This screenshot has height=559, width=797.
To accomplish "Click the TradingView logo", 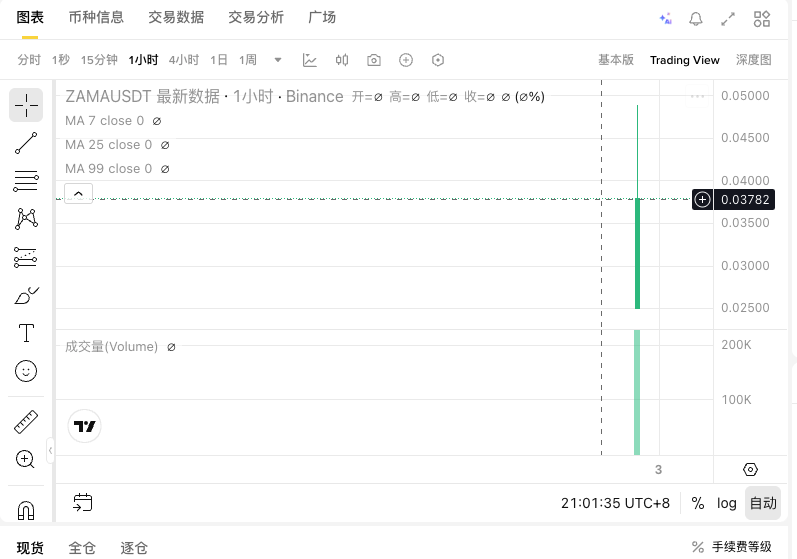I will pos(84,426).
